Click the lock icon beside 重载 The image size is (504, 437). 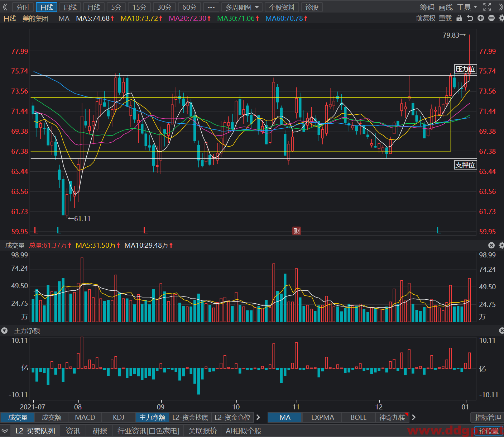pyautogui.click(x=459, y=18)
